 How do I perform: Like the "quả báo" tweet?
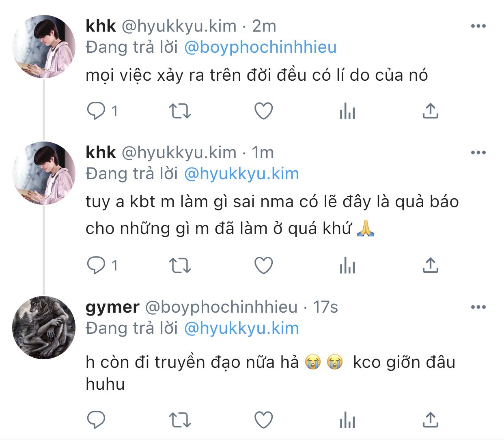(263, 266)
